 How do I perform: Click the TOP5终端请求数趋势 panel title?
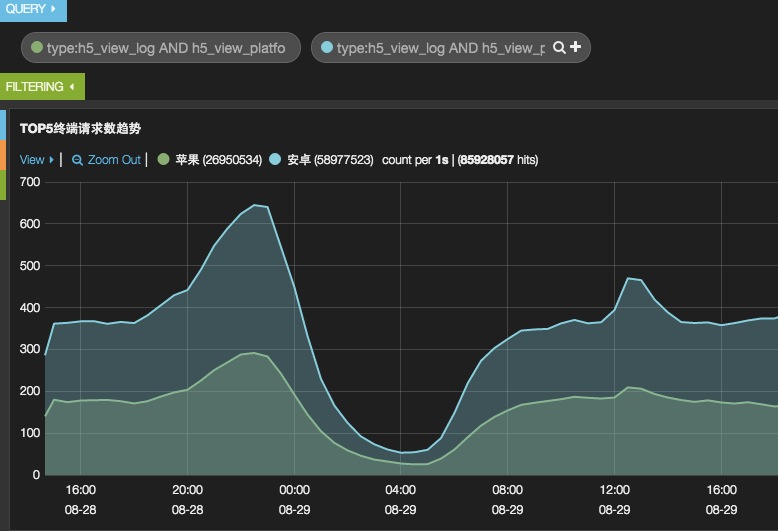click(x=80, y=129)
